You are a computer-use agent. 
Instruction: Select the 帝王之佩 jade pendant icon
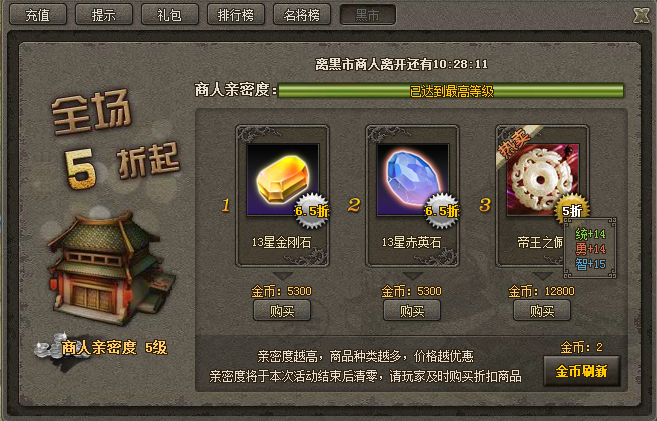[x=543, y=180]
